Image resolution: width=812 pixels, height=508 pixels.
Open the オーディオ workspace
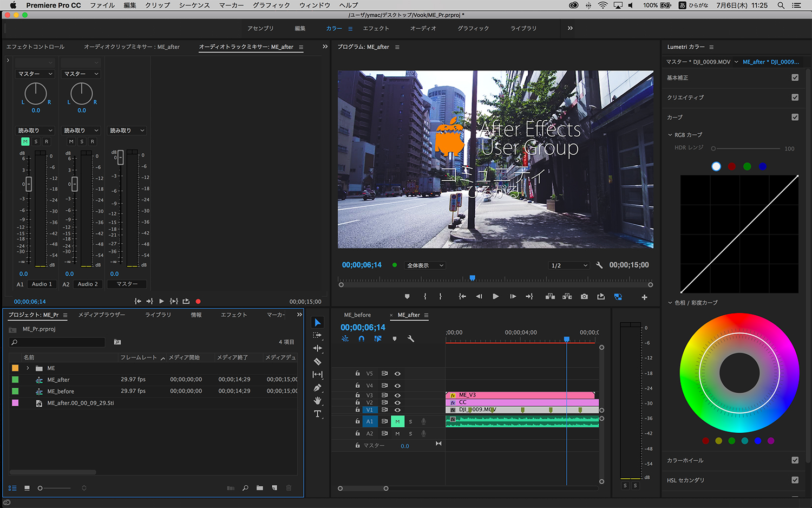pos(423,28)
